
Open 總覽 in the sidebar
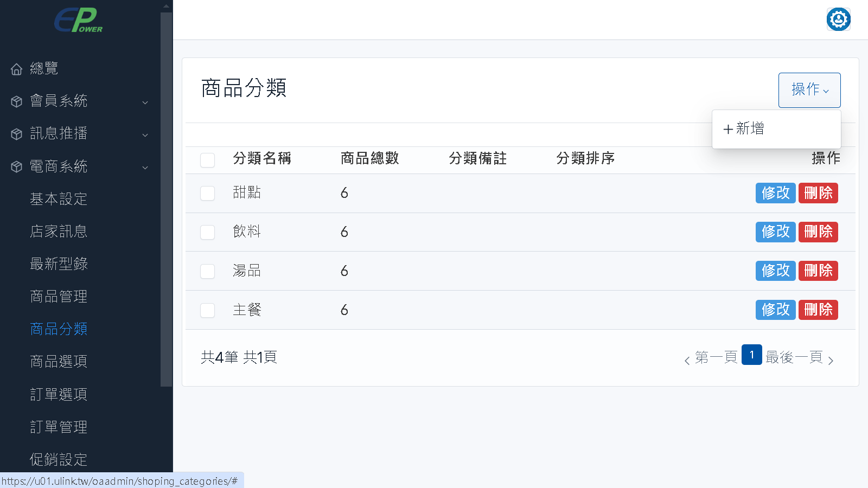click(x=44, y=68)
